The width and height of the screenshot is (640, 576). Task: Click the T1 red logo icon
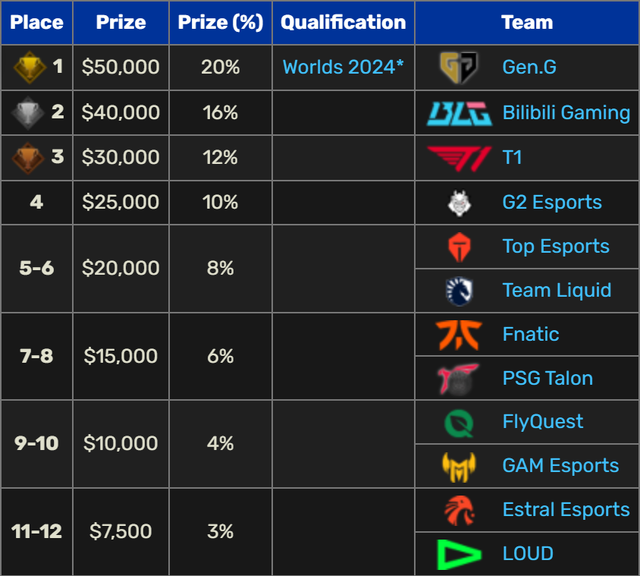coord(459,157)
